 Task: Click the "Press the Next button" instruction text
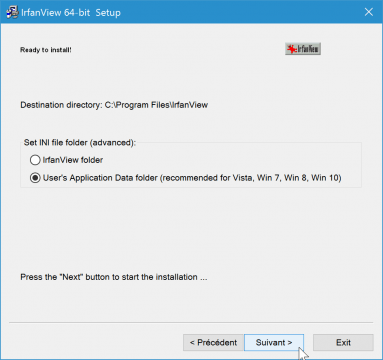pos(114,277)
